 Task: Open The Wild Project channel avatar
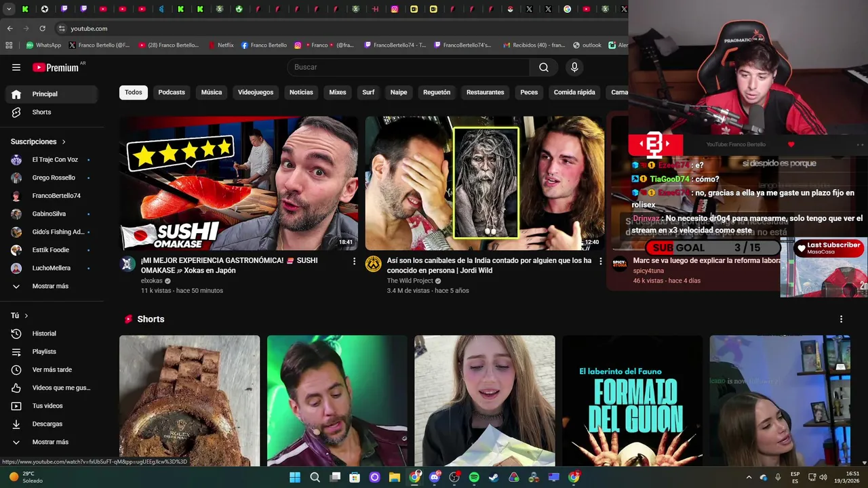coord(374,264)
